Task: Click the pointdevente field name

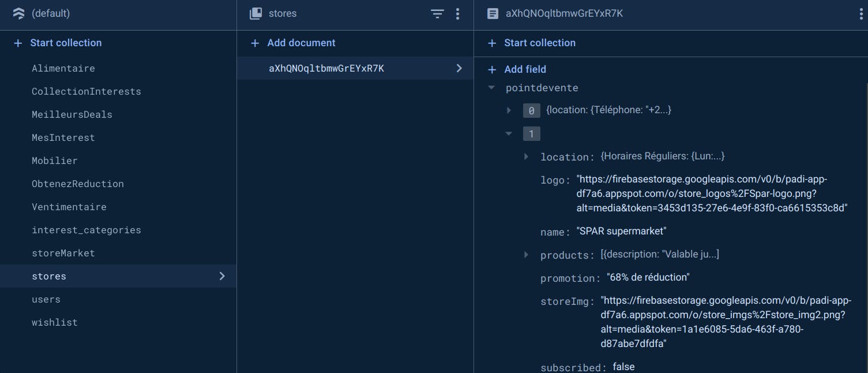Action: 542,88
